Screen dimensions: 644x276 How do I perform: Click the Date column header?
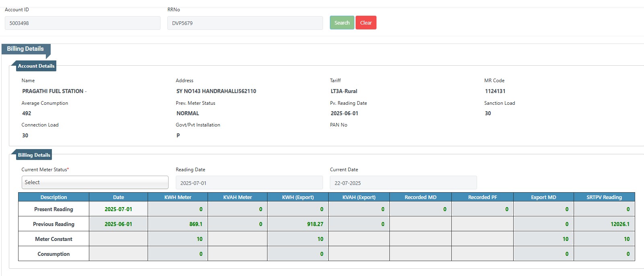[118, 197]
